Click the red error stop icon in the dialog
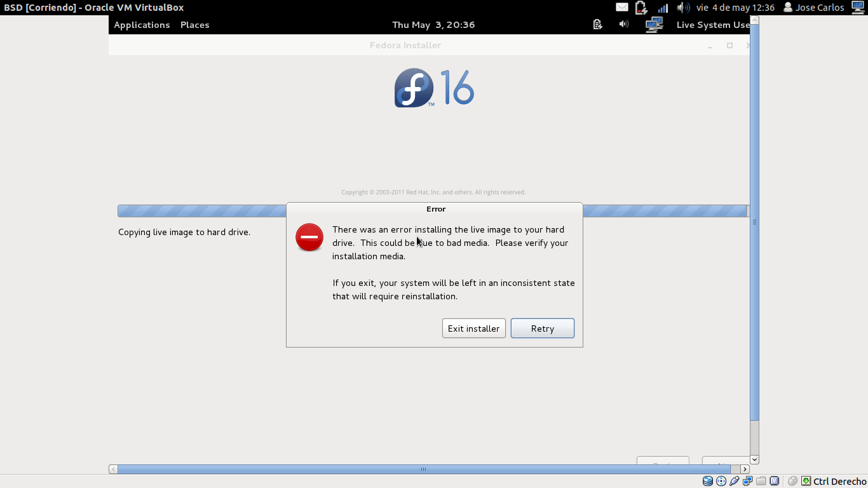868x488 pixels. coord(309,237)
